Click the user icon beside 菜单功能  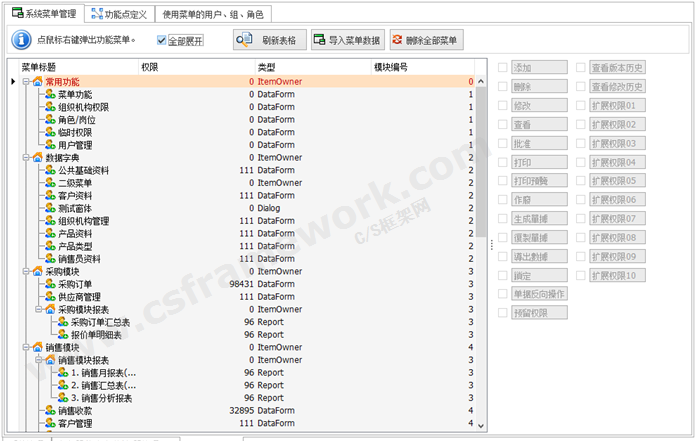click(x=50, y=94)
